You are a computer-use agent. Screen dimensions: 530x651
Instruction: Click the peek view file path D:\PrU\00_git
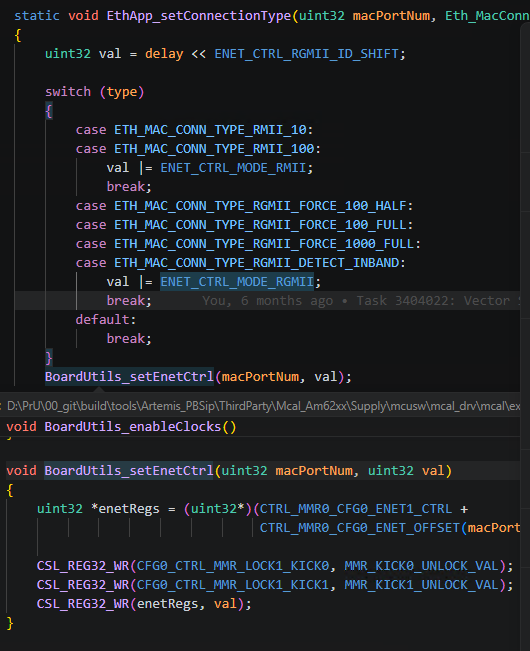tap(264, 406)
